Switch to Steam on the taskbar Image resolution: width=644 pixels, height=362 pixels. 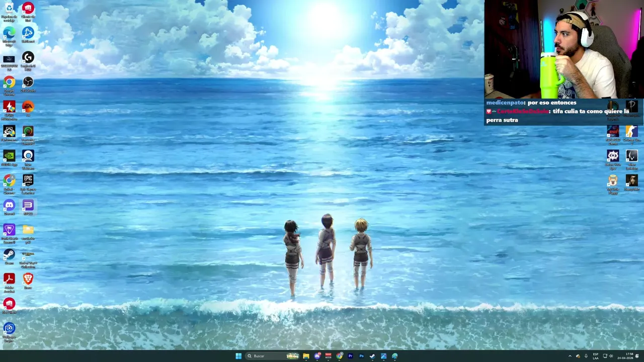pos(372,356)
